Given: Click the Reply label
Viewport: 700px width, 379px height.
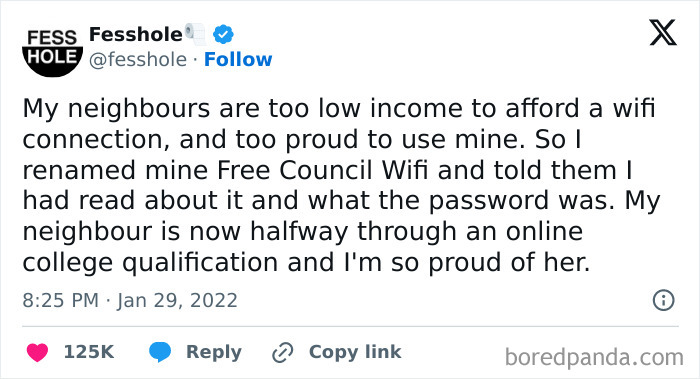Looking at the screenshot, I should (x=214, y=352).
